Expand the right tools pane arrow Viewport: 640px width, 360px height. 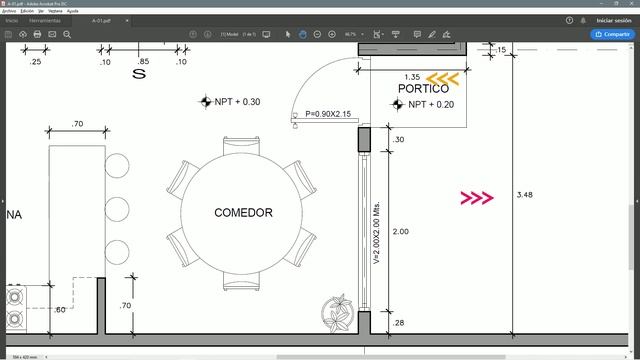click(x=637, y=201)
